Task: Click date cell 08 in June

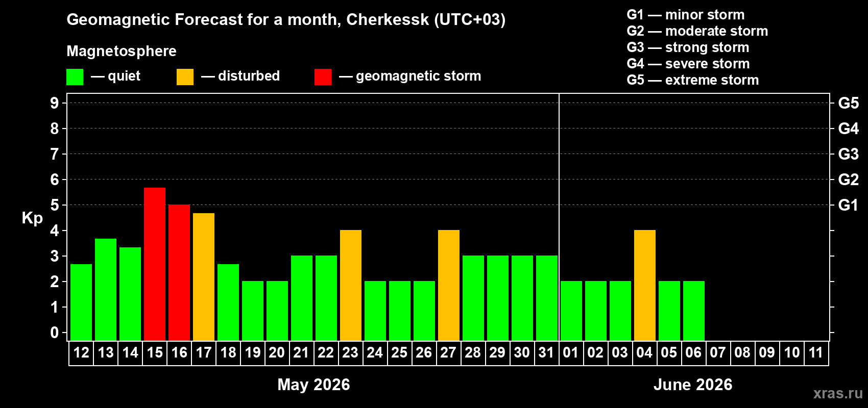Action: 743,353
